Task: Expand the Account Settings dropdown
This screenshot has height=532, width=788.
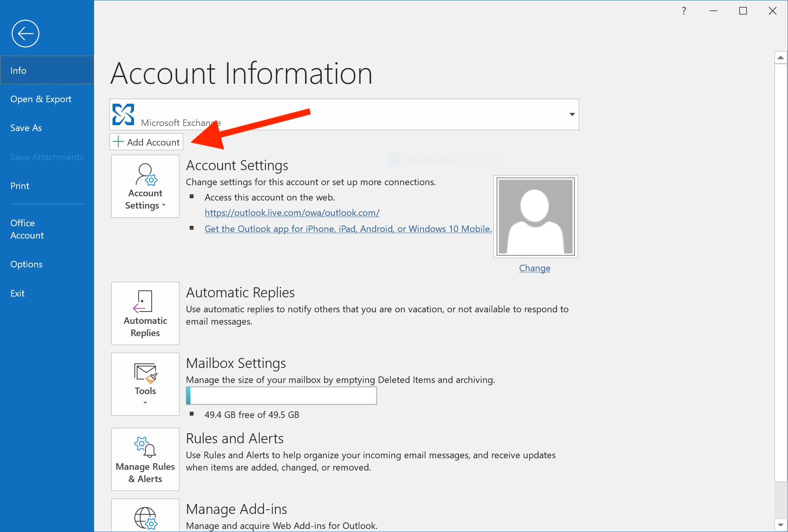Action: 145,186
